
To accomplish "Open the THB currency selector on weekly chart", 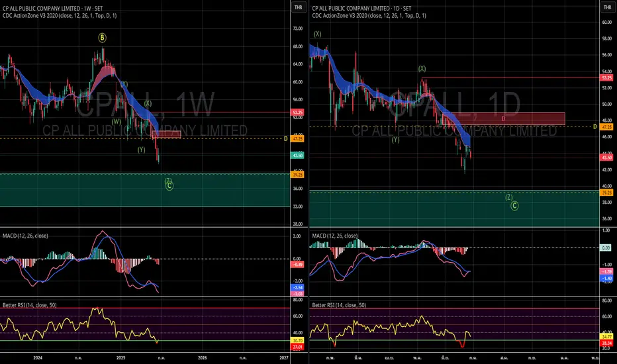I will click(x=299, y=7).
